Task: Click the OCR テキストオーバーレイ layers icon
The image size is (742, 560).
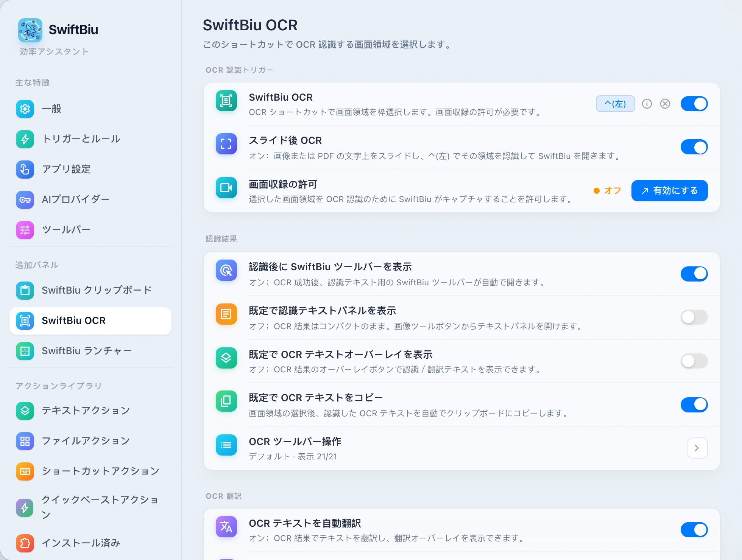Action: (x=226, y=358)
